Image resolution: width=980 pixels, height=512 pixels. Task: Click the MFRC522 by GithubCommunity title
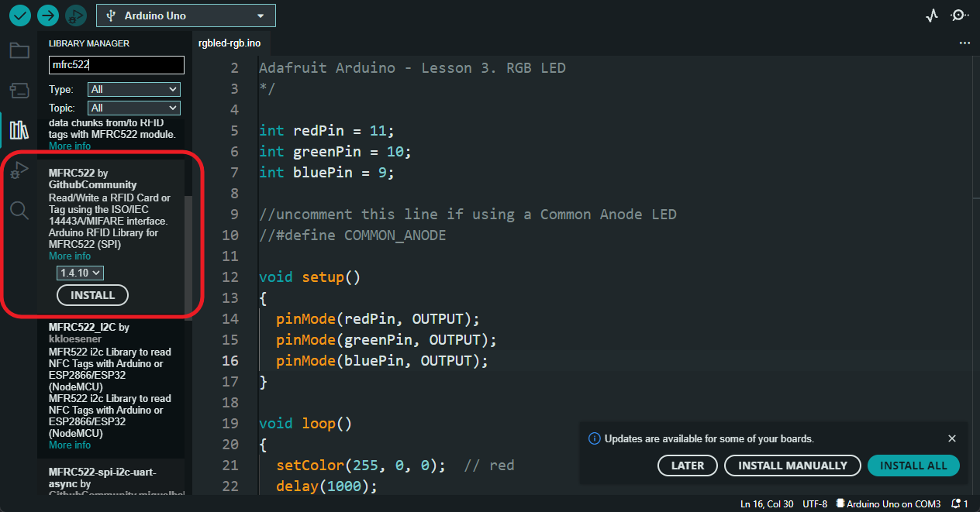click(x=93, y=179)
